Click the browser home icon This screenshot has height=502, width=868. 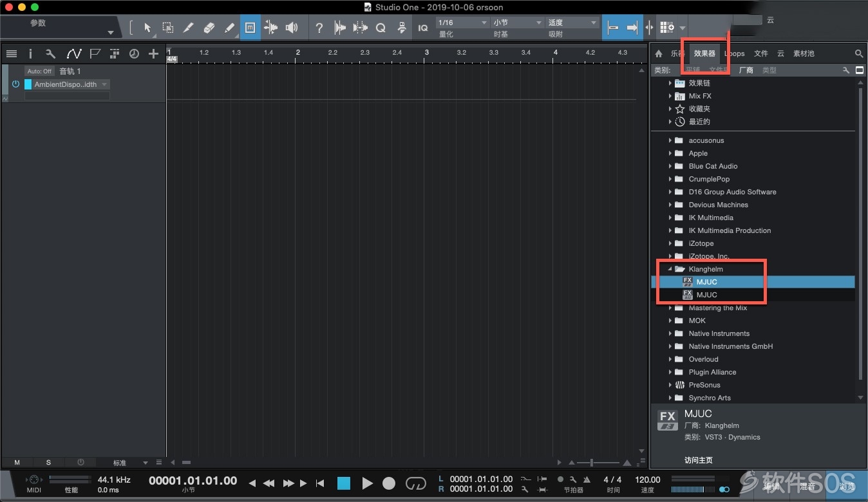point(659,53)
